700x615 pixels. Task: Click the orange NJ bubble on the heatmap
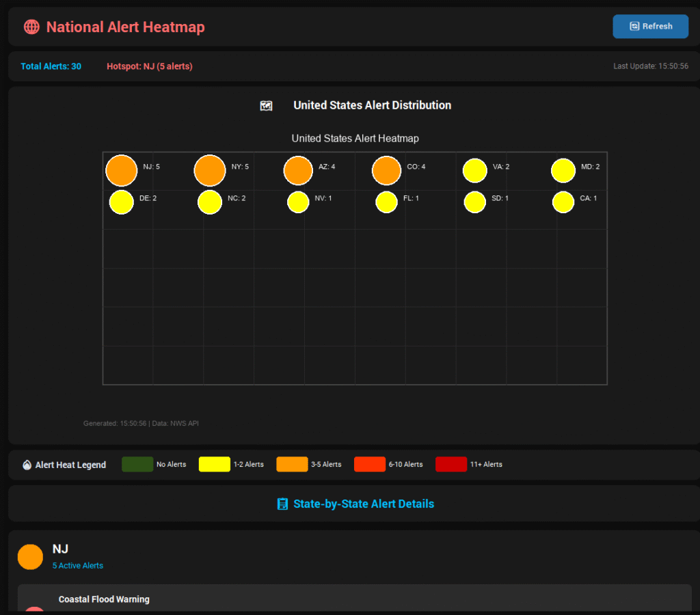click(x=121, y=170)
